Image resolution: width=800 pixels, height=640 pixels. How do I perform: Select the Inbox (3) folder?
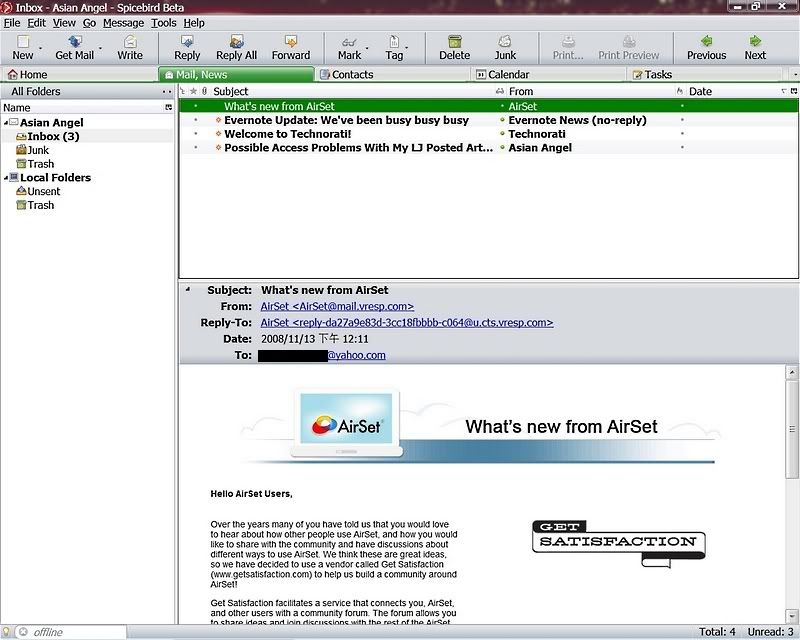click(x=53, y=137)
